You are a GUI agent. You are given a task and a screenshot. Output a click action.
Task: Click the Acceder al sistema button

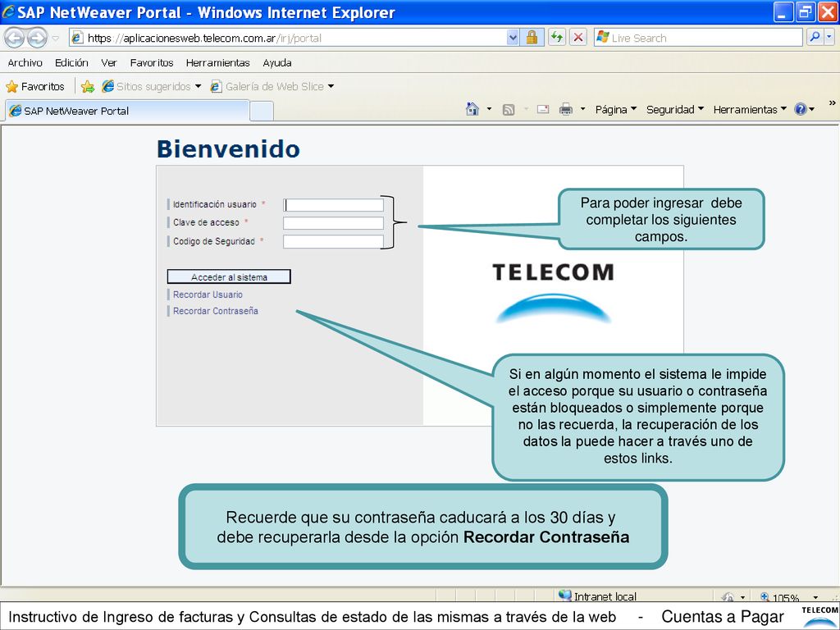click(x=229, y=277)
